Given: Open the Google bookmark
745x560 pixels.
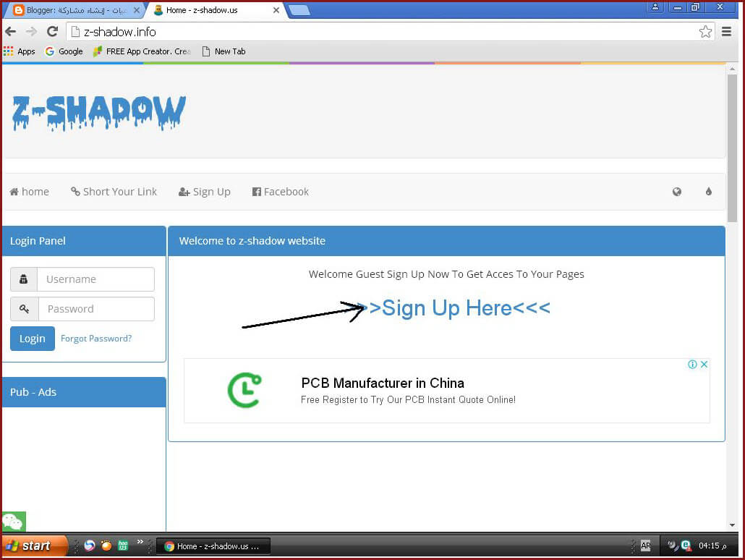Looking at the screenshot, I should pyautogui.click(x=64, y=51).
